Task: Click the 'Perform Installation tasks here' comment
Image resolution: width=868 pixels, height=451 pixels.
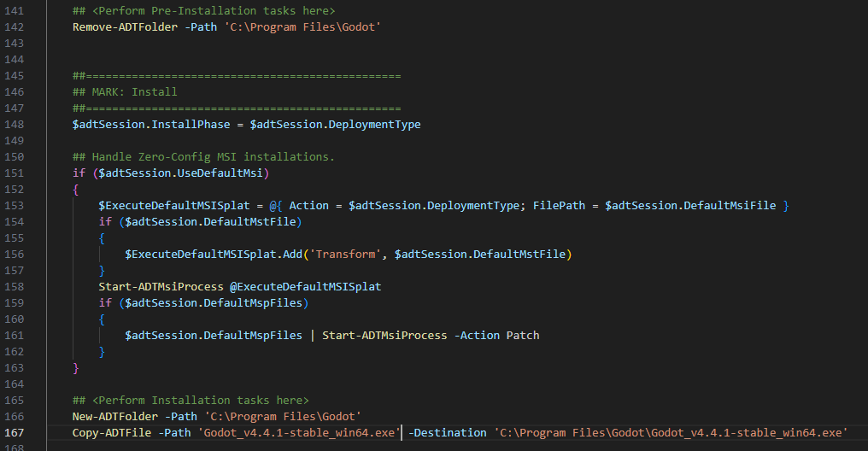Action: (x=191, y=401)
